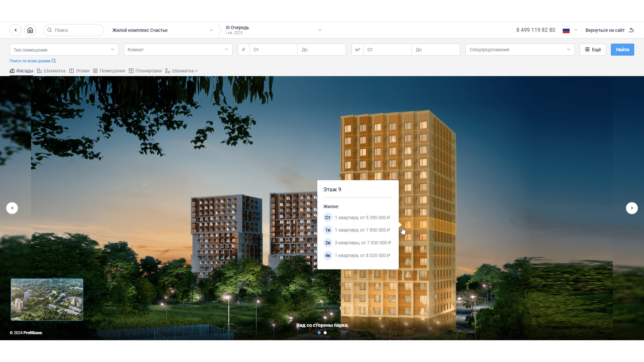
Task: Click the blue Найти button
Action: point(622,50)
